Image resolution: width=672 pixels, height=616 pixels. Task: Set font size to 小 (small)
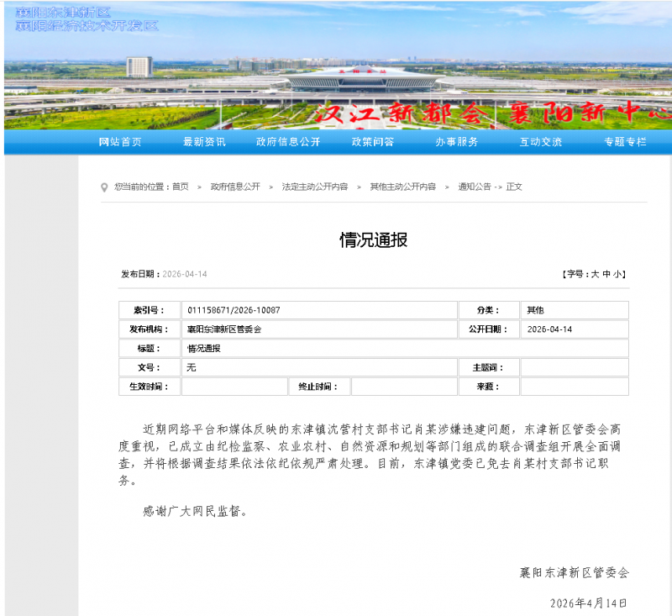pyautogui.click(x=617, y=274)
